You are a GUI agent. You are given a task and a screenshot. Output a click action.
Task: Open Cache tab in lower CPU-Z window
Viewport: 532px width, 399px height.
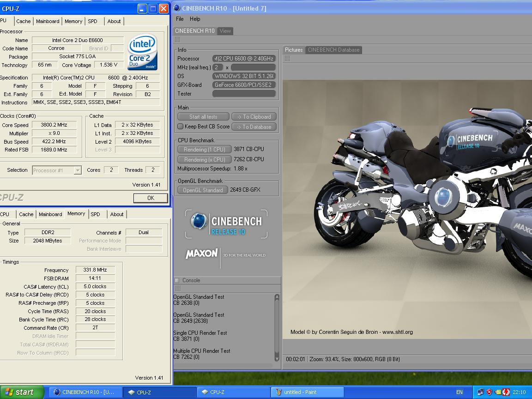pos(26,214)
